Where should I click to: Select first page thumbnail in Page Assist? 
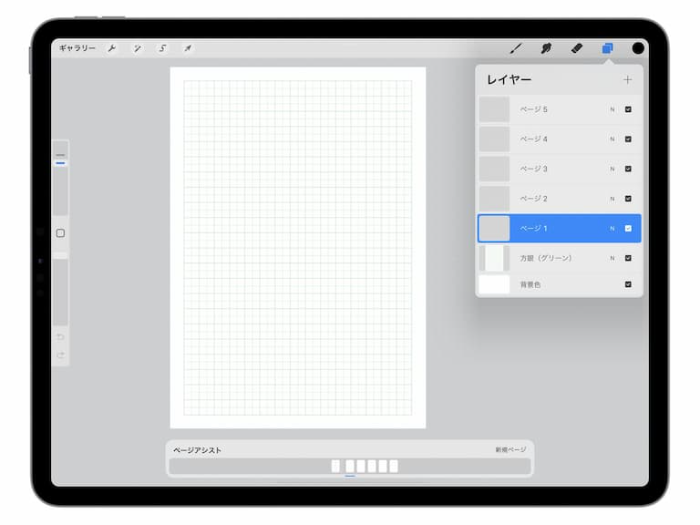336,466
